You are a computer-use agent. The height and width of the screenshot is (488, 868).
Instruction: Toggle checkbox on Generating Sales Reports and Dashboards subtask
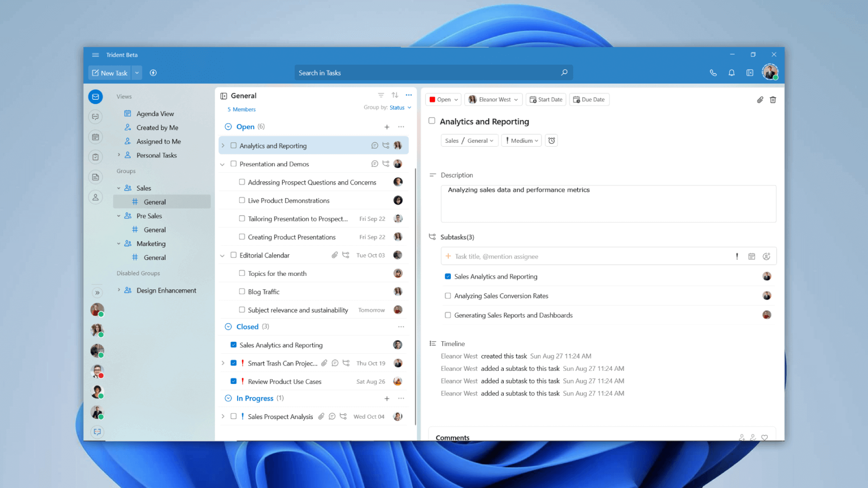pos(448,314)
